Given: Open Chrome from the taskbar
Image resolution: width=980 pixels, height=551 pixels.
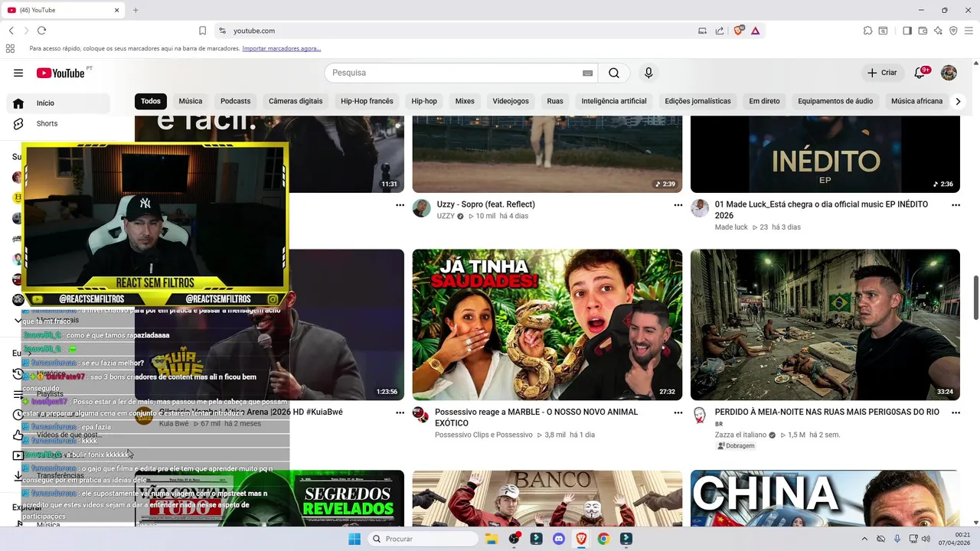Looking at the screenshot, I should (x=603, y=539).
